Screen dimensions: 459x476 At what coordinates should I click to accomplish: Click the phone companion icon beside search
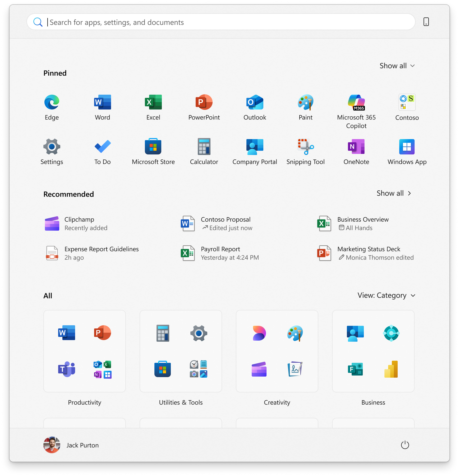click(x=426, y=22)
